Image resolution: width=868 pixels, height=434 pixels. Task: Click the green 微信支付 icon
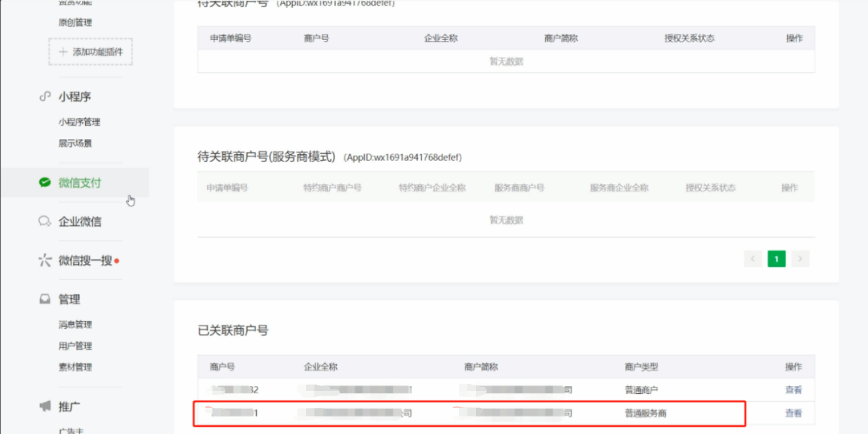point(44,183)
